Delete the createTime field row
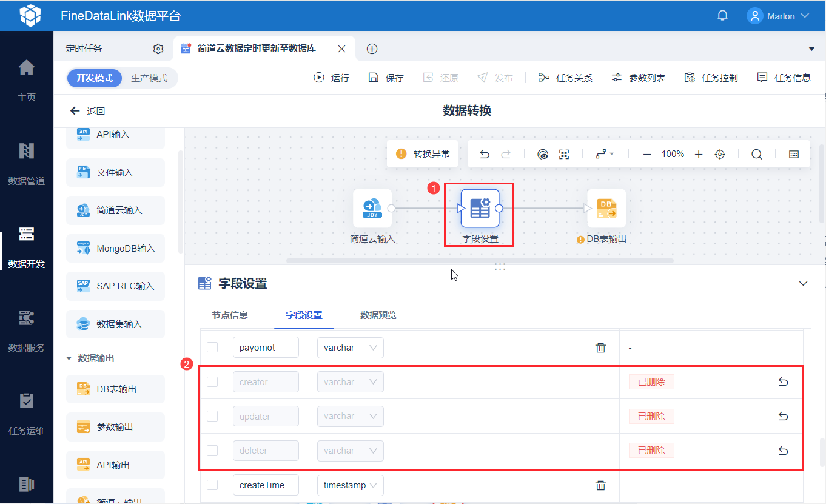The height and width of the screenshot is (504, 826). point(600,485)
